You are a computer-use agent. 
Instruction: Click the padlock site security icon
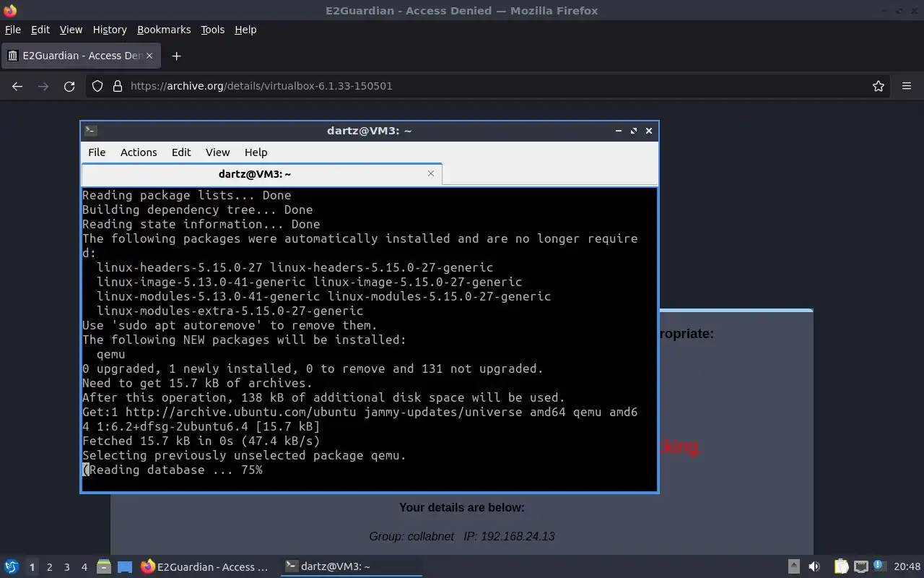point(118,86)
